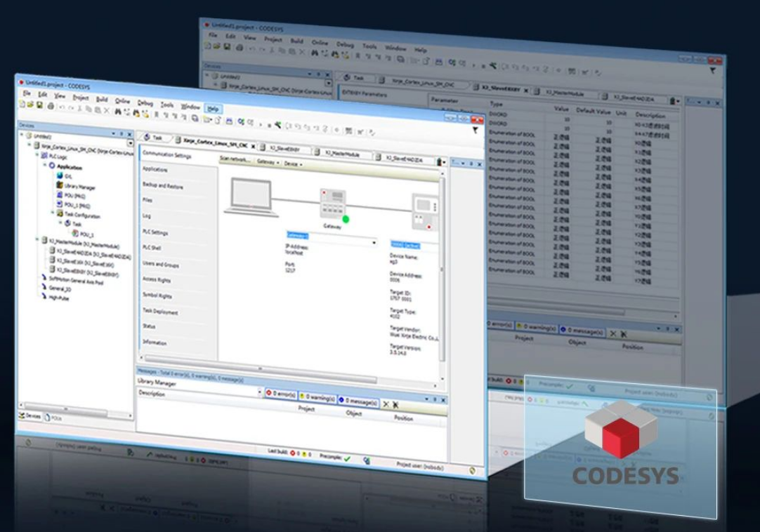This screenshot has height=532, width=760.
Task: Click Print icon in rear window toolbar
Action: (x=239, y=48)
